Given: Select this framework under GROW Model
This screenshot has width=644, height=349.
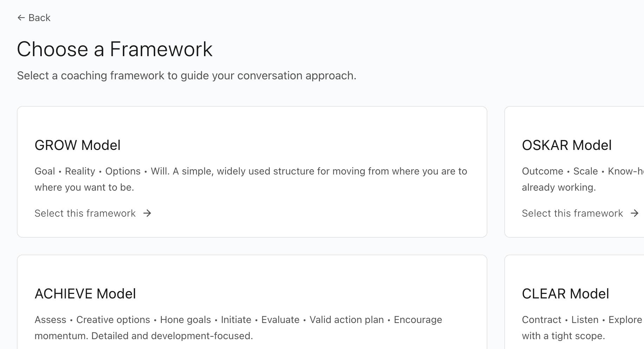Looking at the screenshot, I should [x=85, y=213].
